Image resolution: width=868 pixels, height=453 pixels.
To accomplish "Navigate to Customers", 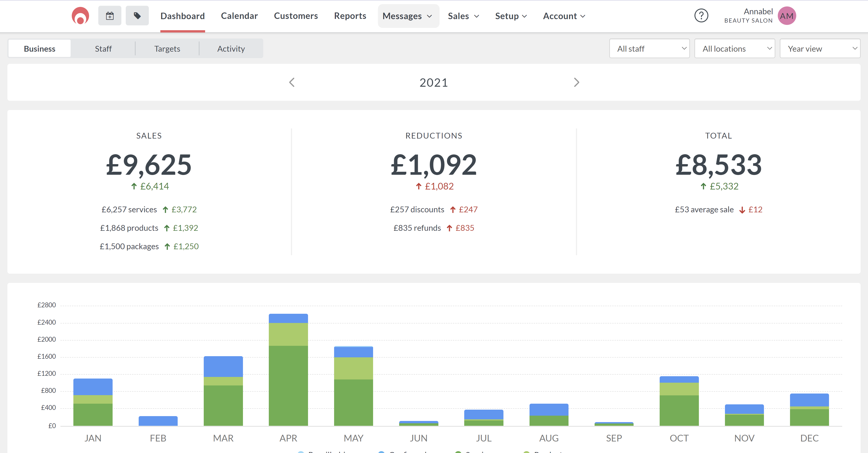I will point(296,16).
